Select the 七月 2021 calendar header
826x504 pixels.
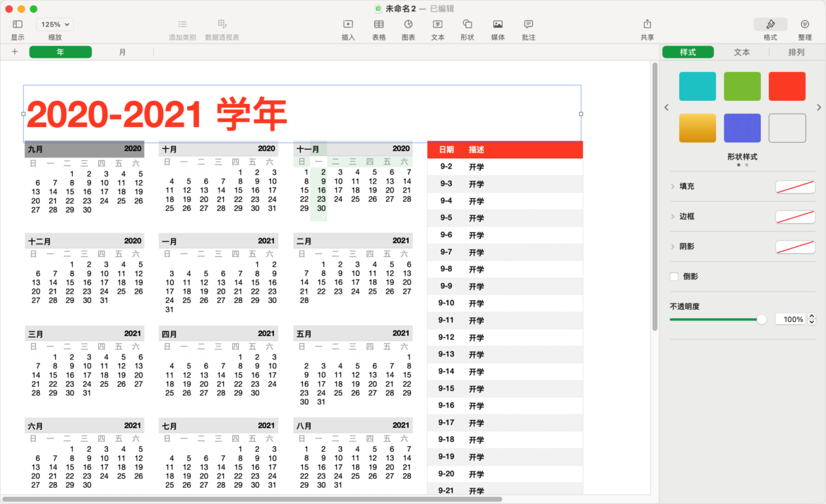pyautogui.click(x=219, y=426)
